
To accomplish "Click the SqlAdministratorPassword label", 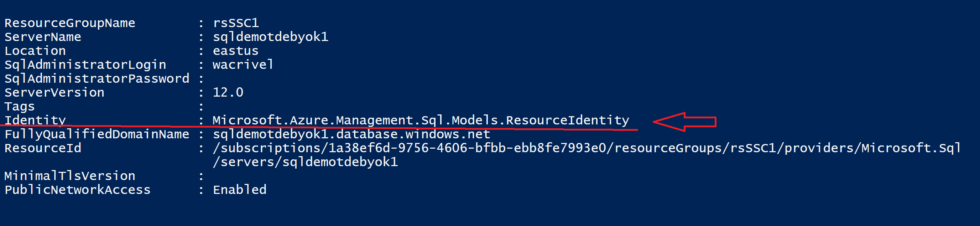I will (97, 79).
